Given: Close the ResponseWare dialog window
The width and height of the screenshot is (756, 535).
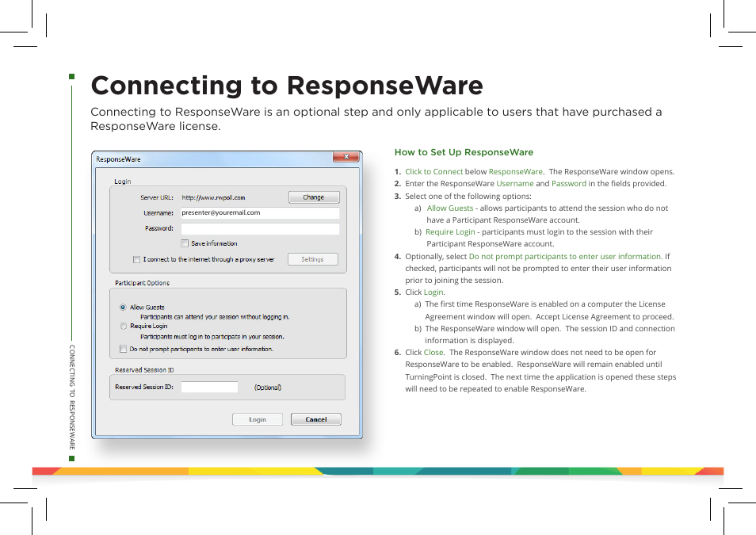Looking at the screenshot, I should point(346,157).
